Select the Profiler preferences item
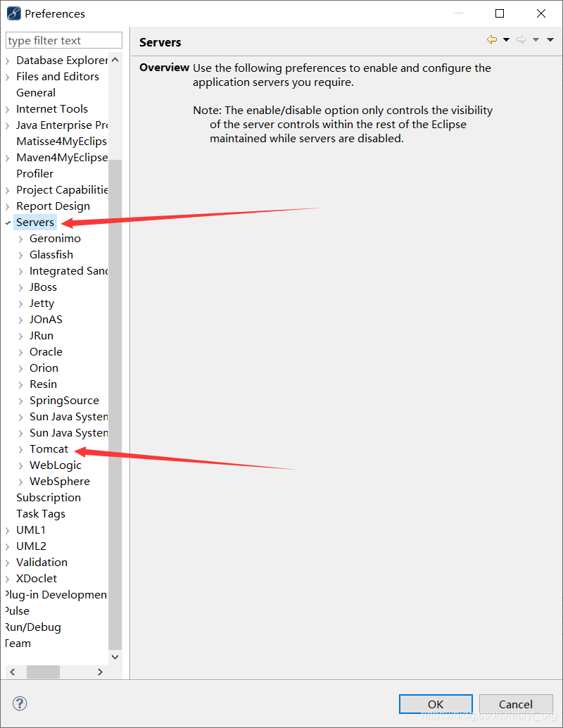The width and height of the screenshot is (563, 728). 34,174
